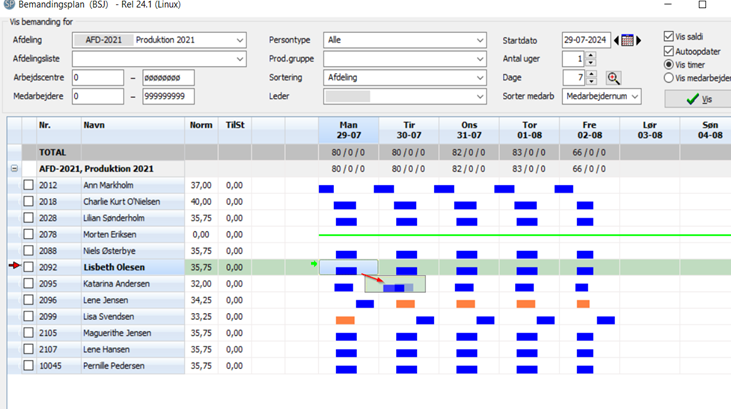This screenshot has width=731, height=409.
Task: Toggle the Autoopdater checkbox
Action: tap(669, 51)
